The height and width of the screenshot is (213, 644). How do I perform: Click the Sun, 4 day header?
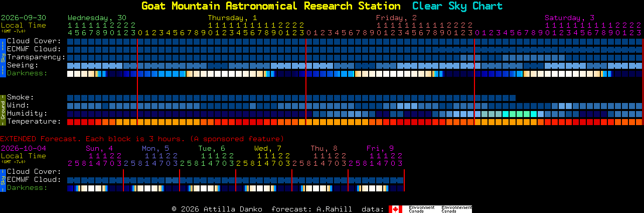tap(99, 148)
